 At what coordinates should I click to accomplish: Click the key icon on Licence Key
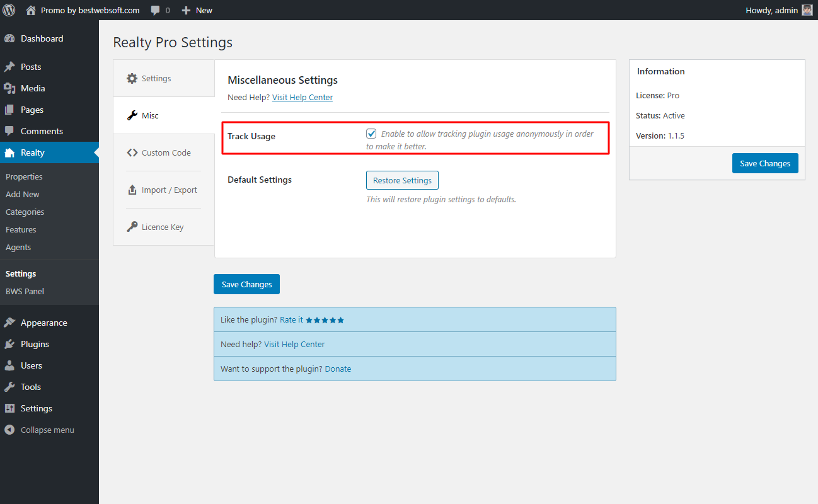(x=132, y=227)
